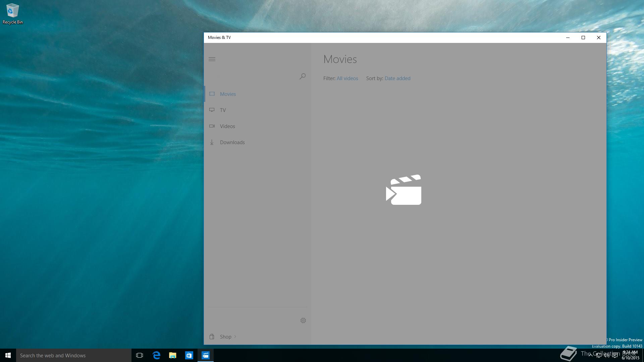Select Movies & TV taskbar icon
644x362 pixels.
click(x=205, y=355)
